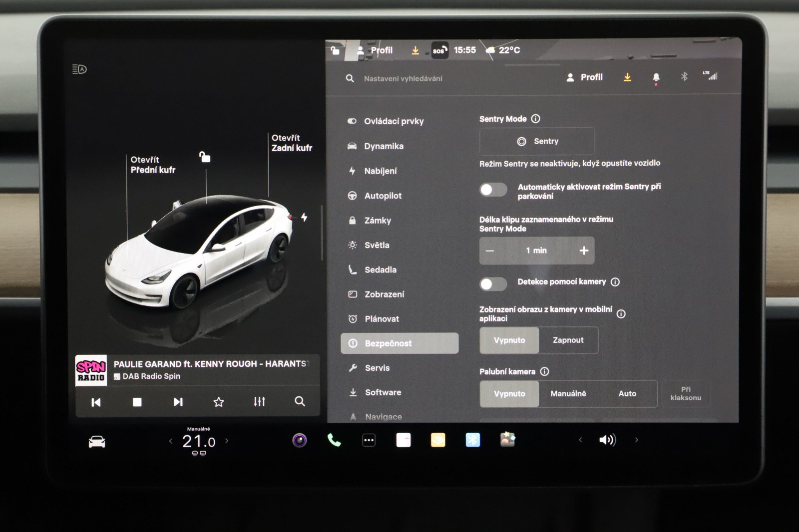Open the Autopilot settings menu

click(x=383, y=196)
